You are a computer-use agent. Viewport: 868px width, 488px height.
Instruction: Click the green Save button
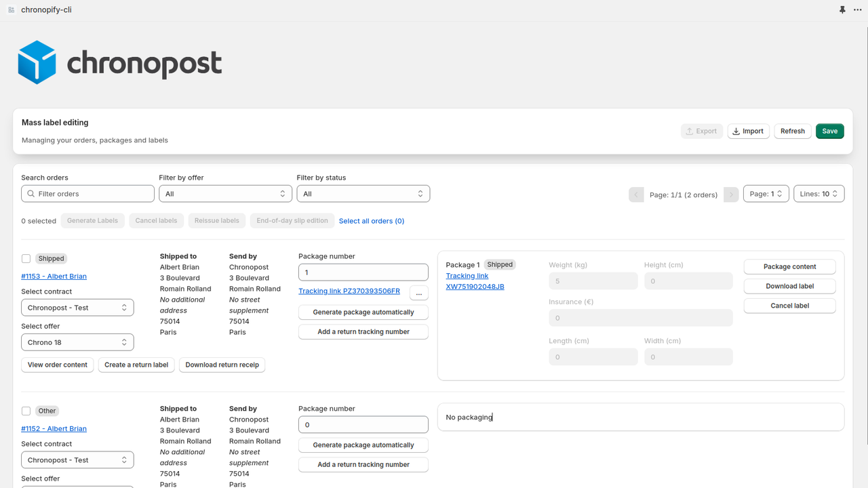[x=830, y=131]
